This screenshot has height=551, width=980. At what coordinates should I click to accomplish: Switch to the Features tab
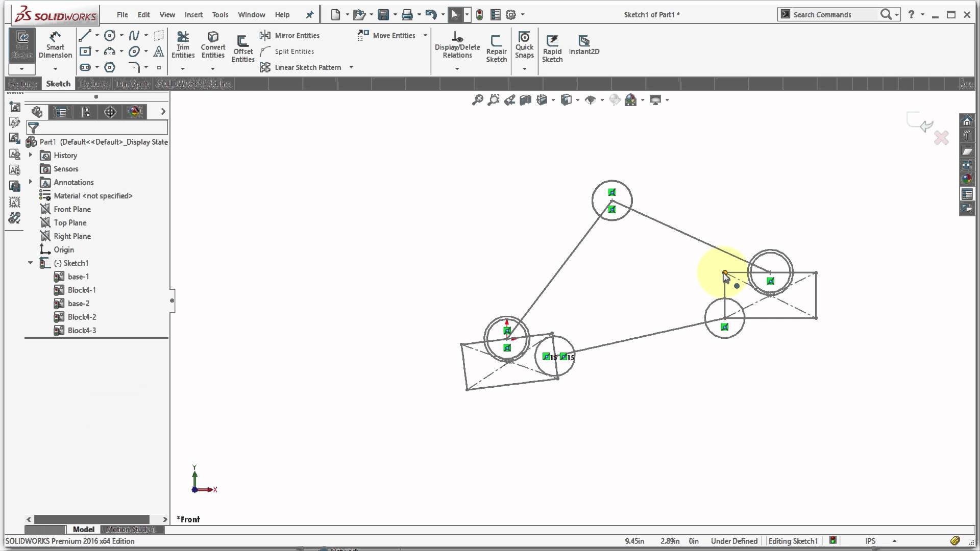point(22,83)
